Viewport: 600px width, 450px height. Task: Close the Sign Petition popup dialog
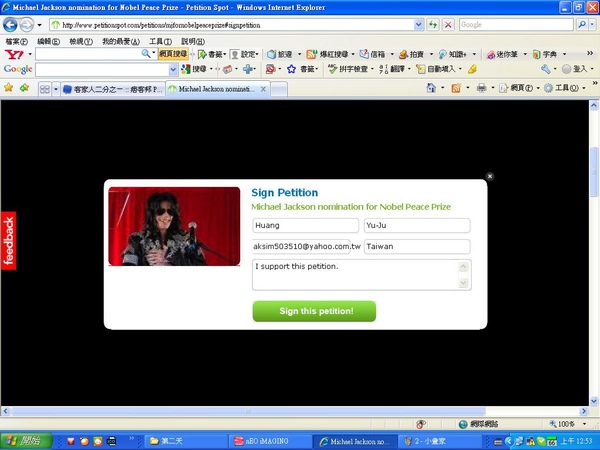[x=489, y=176]
